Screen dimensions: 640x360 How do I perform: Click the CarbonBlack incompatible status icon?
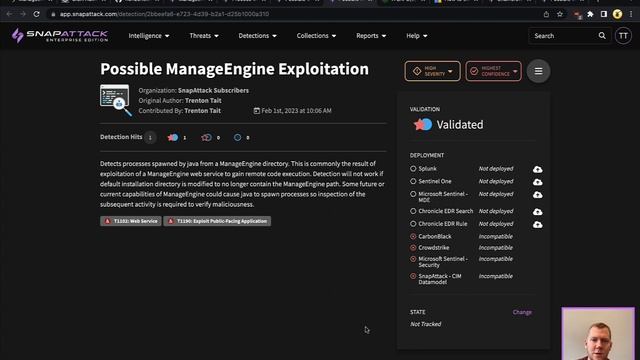pos(413,236)
